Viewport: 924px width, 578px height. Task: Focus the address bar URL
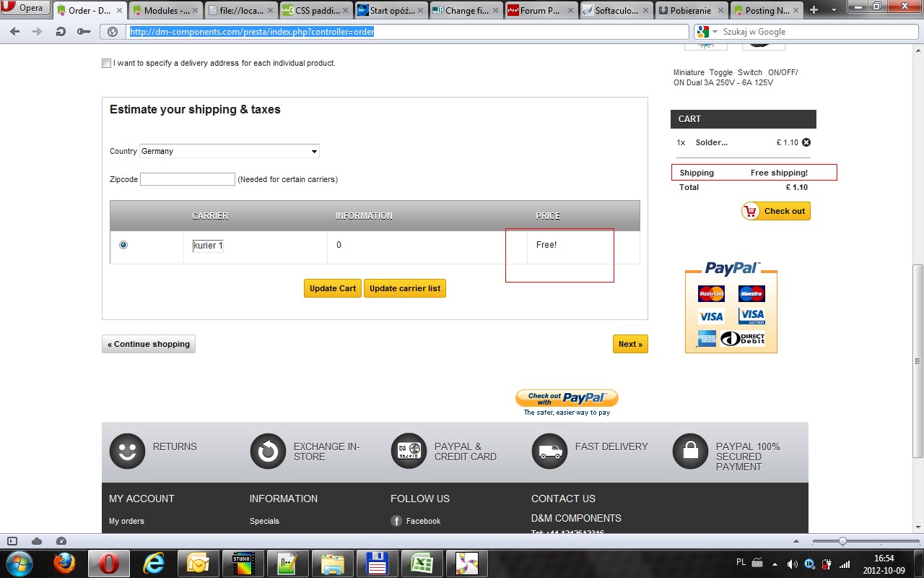pos(406,32)
